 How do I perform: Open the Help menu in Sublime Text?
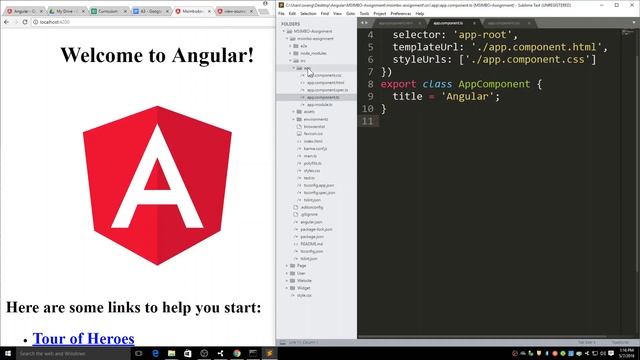click(x=420, y=13)
